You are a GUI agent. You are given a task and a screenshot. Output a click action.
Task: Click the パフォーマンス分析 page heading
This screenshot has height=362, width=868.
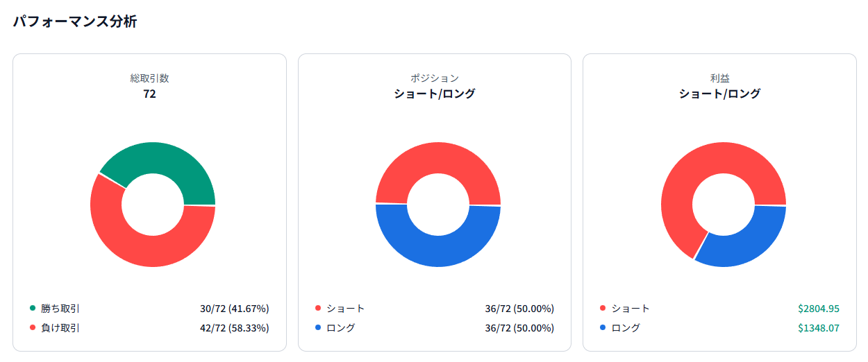(75, 21)
